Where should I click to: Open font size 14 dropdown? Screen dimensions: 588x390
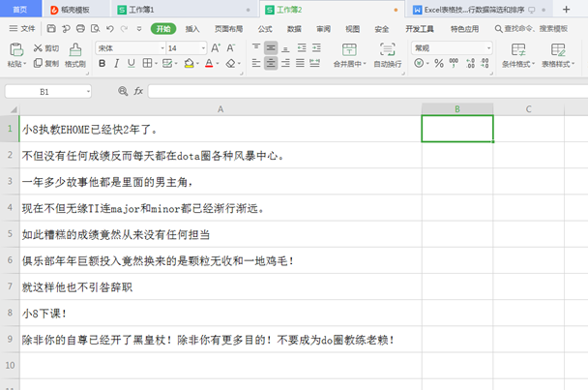[203, 48]
